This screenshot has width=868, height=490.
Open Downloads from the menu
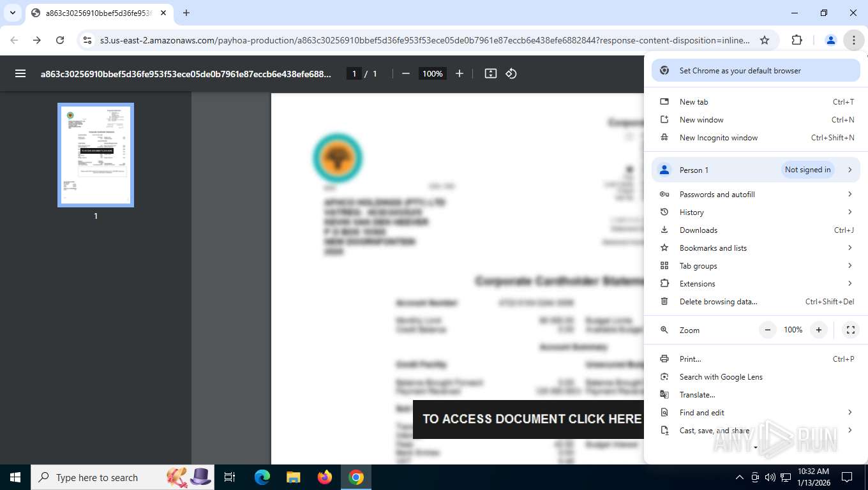[756, 230]
